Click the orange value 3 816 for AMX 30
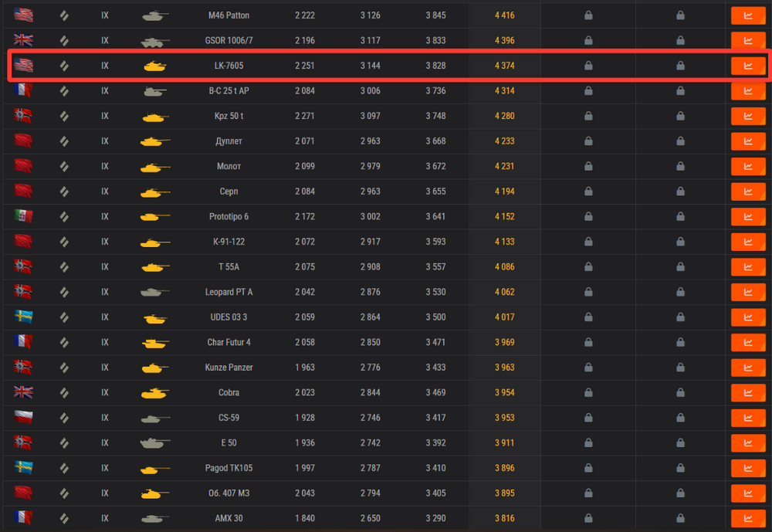This screenshot has width=772, height=532. point(505,517)
